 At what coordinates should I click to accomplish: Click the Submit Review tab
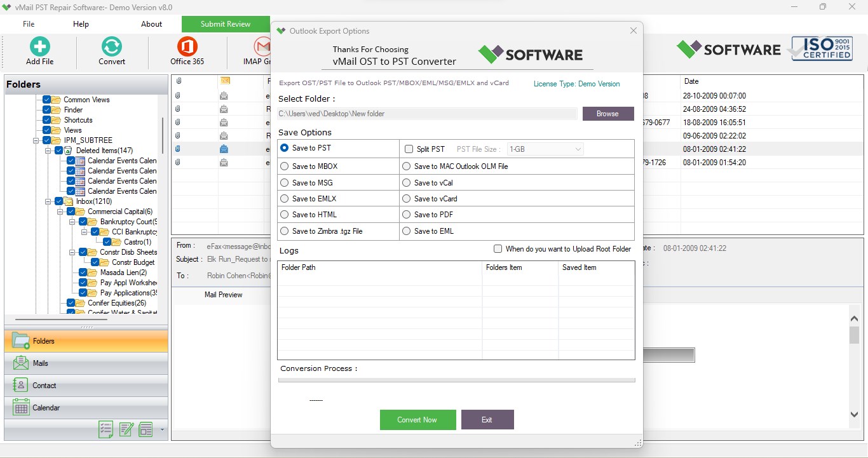point(226,24)
